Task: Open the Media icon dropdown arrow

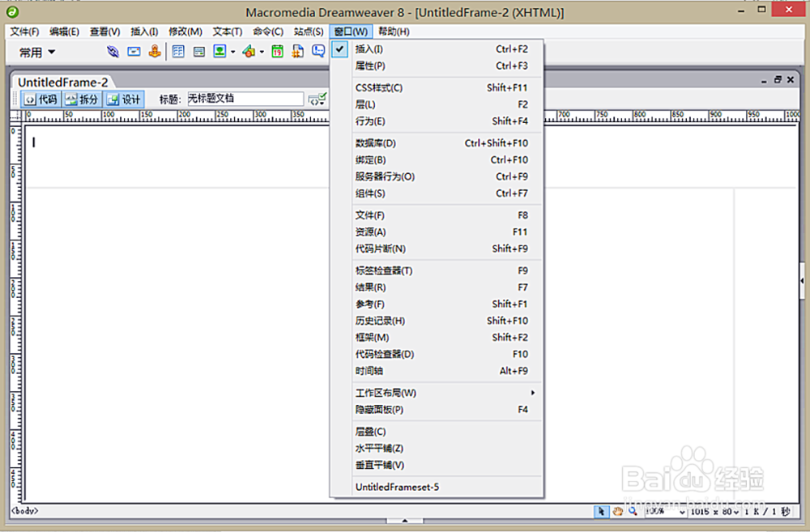Action: pyautogui.click(x=262, y=52)
